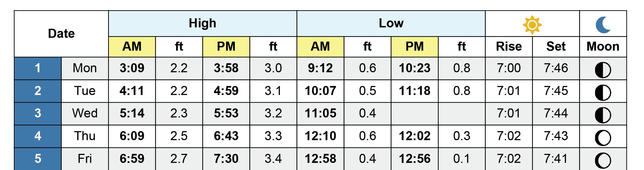Click the Low tide column header

point(391,24)
